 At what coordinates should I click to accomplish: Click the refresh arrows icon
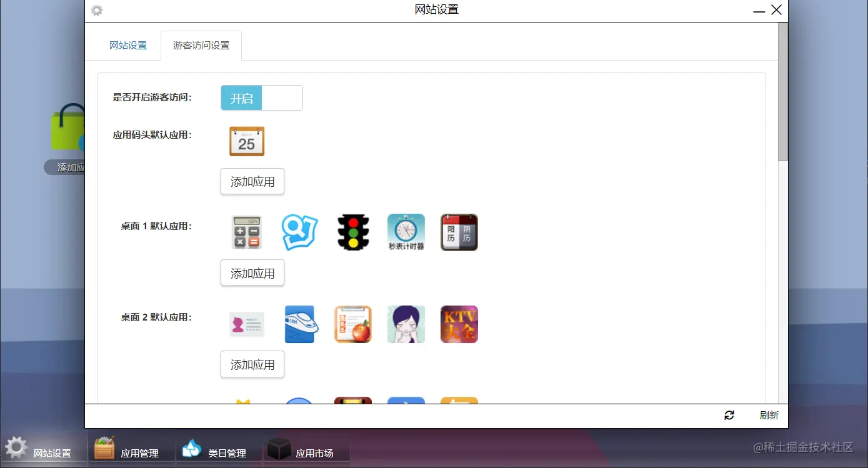(x=729, y=415)
